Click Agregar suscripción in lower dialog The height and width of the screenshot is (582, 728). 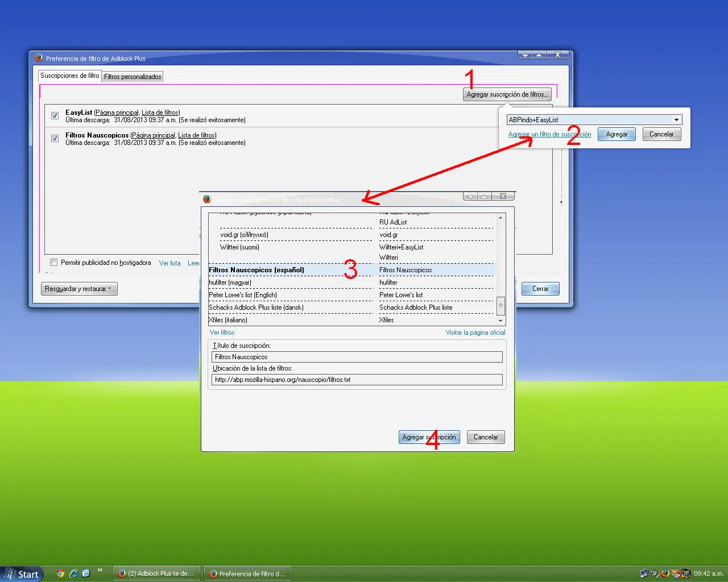coord(429,437)
